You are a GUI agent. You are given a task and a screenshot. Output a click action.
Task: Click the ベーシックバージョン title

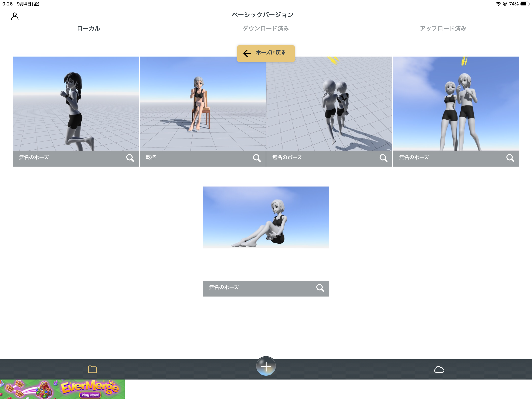pyautogui.click(x=263, y=15)
